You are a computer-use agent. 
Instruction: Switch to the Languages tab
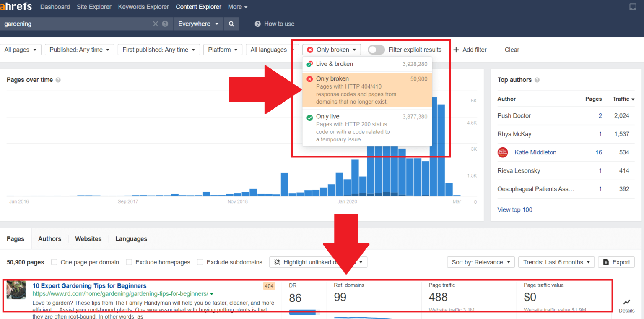pos(131,239)
